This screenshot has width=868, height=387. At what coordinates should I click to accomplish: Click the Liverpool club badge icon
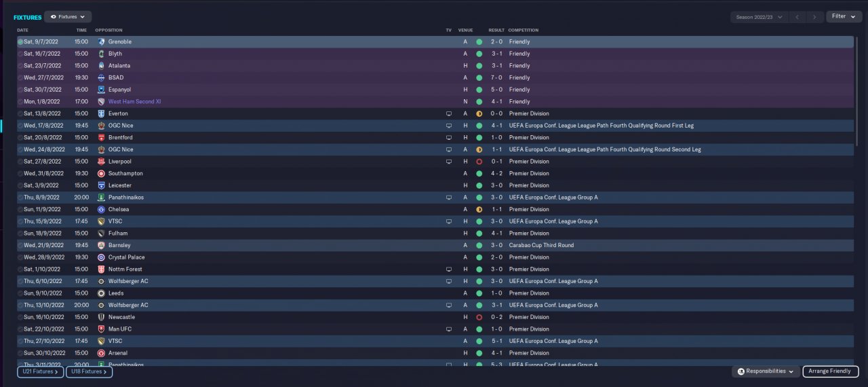101,162
